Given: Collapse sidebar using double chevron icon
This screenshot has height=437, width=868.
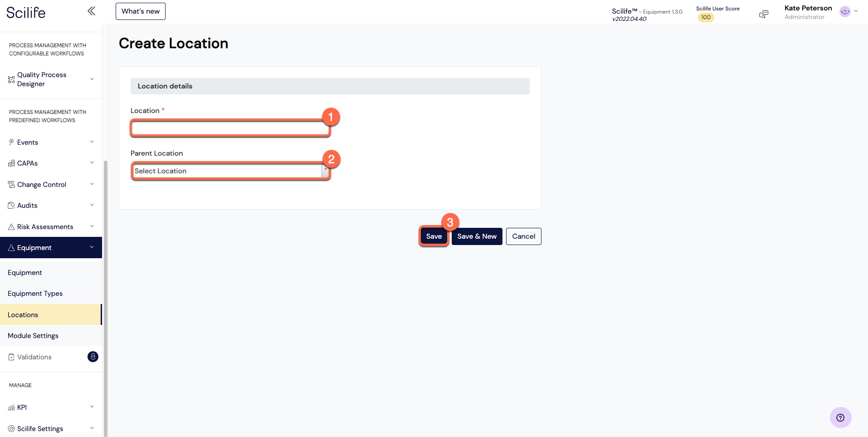Looking at the screenshot, I should click(x=91, y=11).
